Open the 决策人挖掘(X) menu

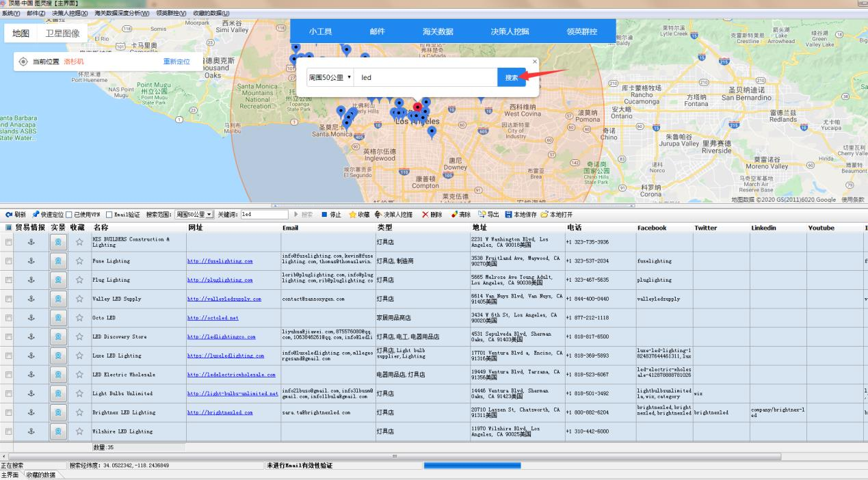click(x=69, y=13)
